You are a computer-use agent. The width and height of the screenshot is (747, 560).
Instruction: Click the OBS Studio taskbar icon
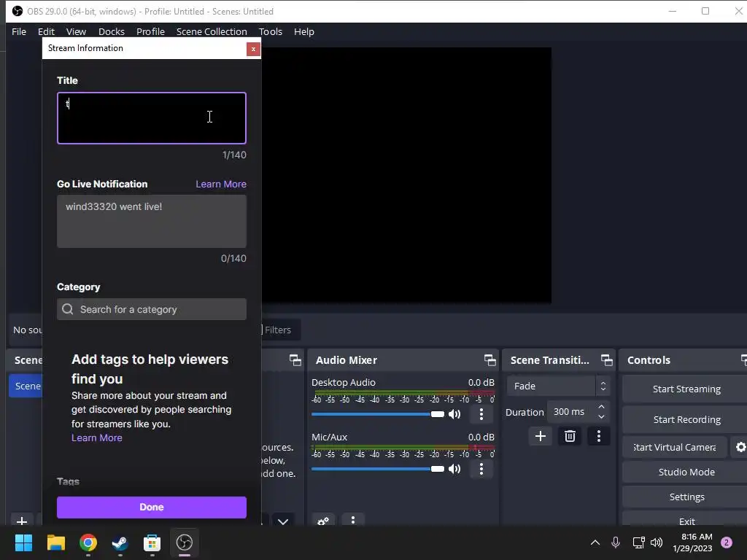click(x=185, y=542)
